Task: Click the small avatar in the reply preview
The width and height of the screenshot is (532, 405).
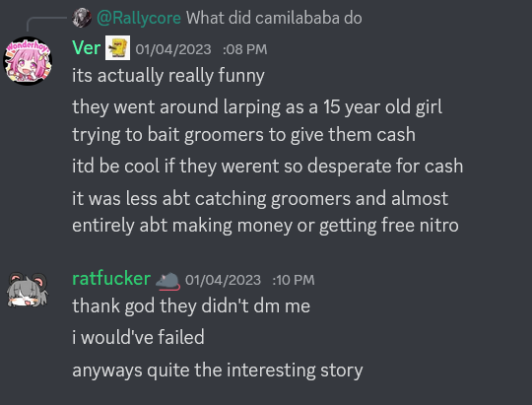Action: click(x=82, y=18)
